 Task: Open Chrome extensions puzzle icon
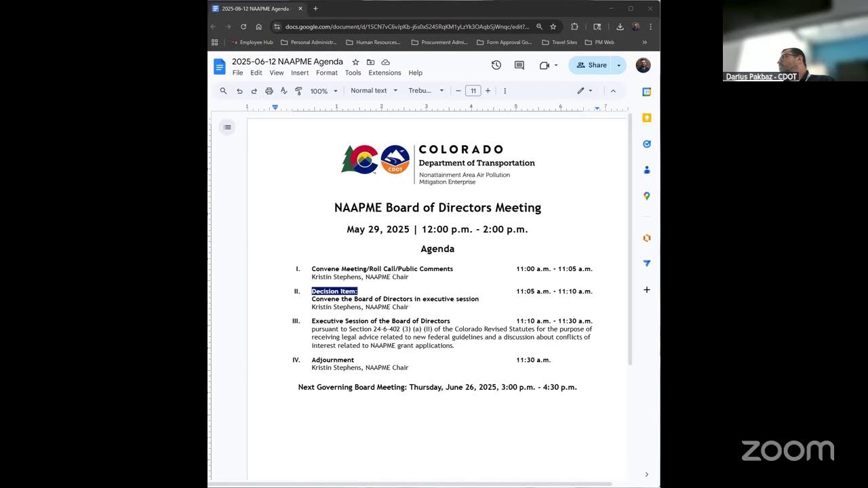(x=575, y=26)
